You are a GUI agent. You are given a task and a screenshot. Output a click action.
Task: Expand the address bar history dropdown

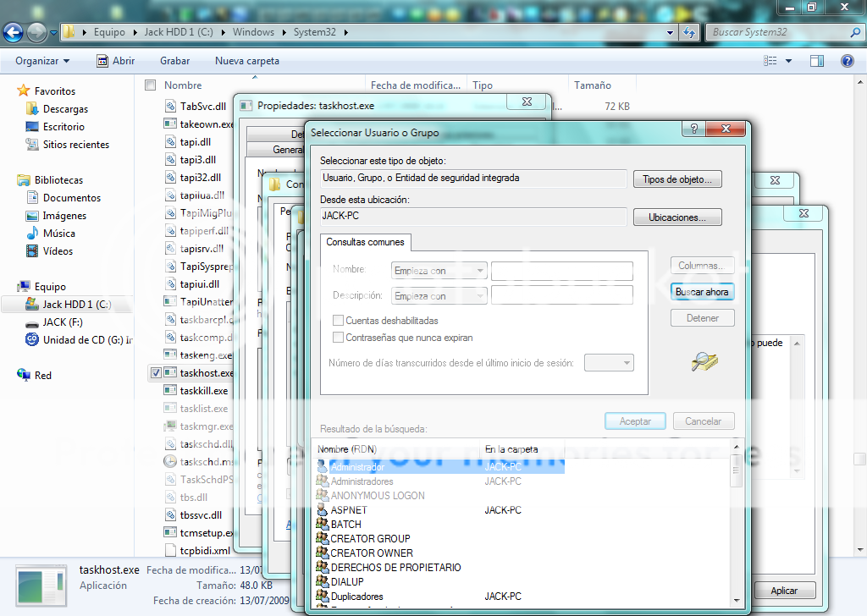[x=671, y=33]
